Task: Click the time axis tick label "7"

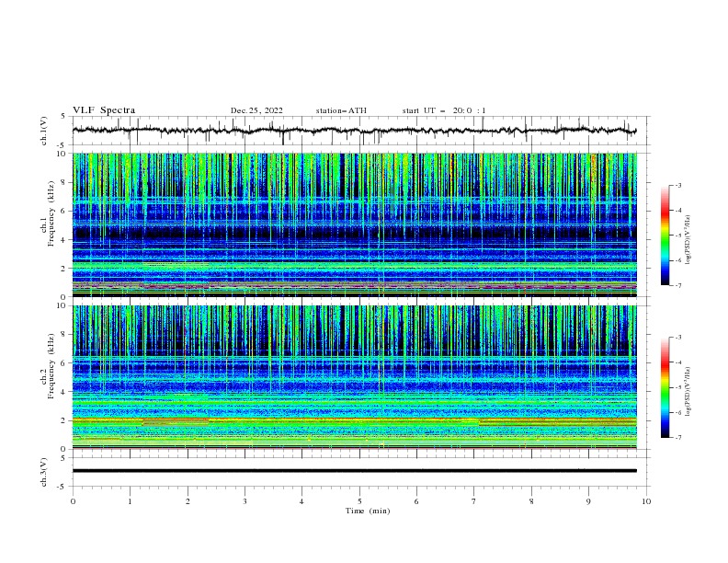Action: [x=474, y=501]
